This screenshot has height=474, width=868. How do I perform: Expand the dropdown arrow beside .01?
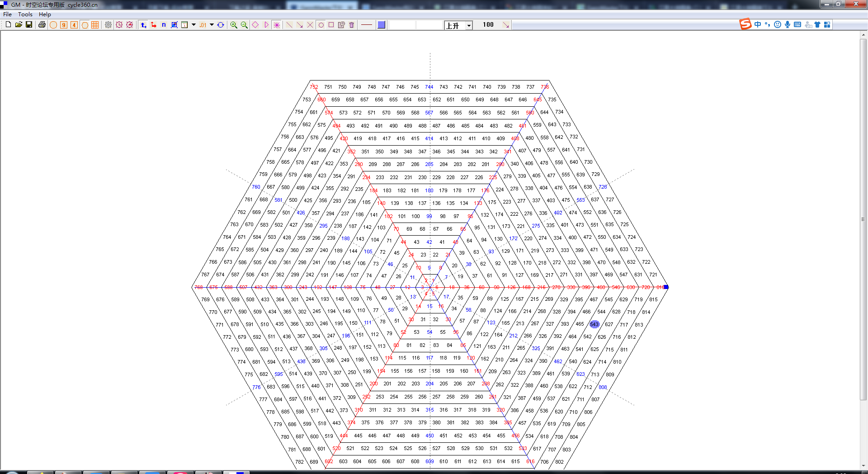coord(212,25)
